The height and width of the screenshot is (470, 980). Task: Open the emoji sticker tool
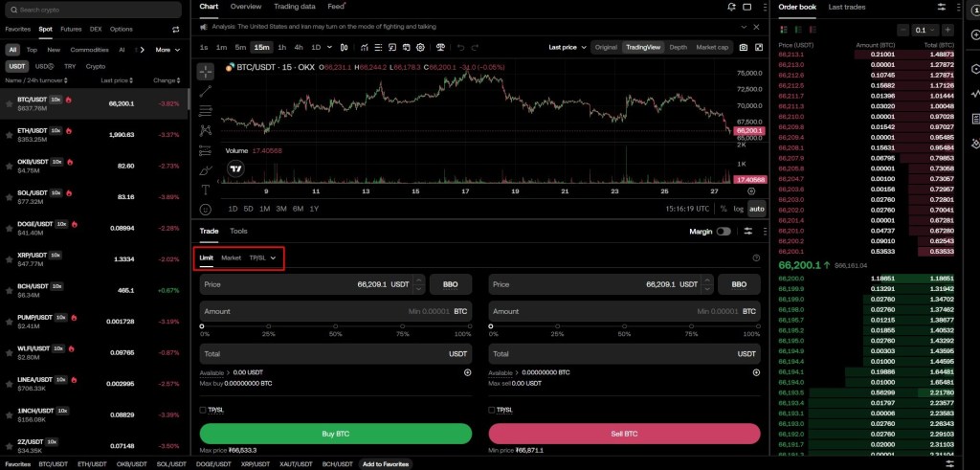pyautogui.click(x=206, y=210)
